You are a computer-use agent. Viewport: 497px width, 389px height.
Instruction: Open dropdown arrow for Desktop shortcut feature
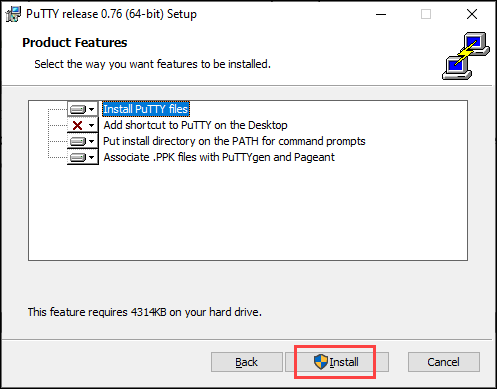tap(92, 125)
